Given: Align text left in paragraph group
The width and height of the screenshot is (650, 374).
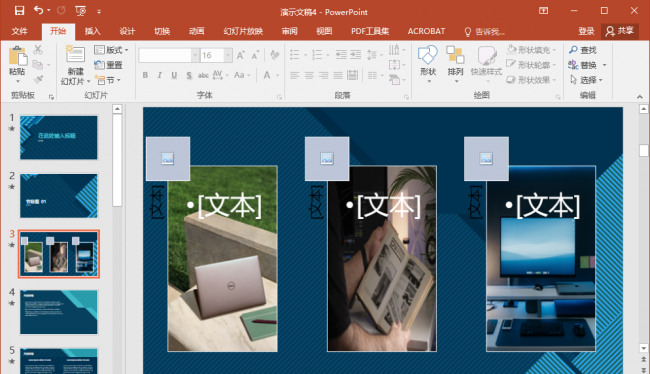Looking at the screenshot, I should click(295, 75).
